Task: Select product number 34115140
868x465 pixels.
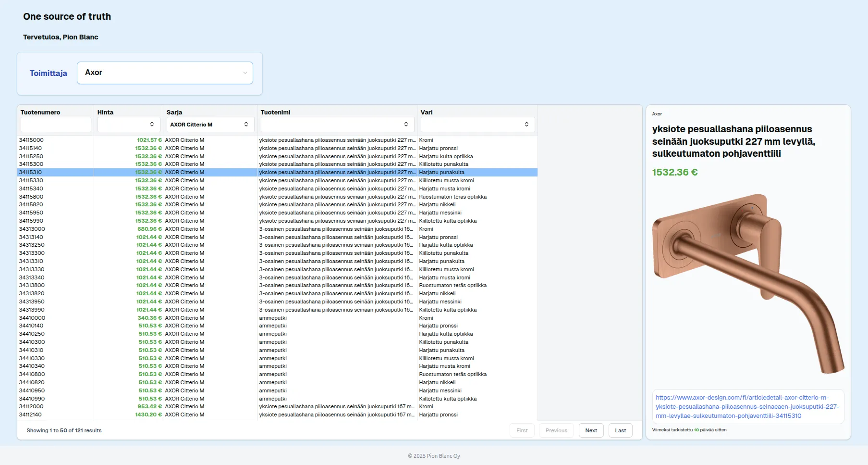Action: tap(30, 149)
